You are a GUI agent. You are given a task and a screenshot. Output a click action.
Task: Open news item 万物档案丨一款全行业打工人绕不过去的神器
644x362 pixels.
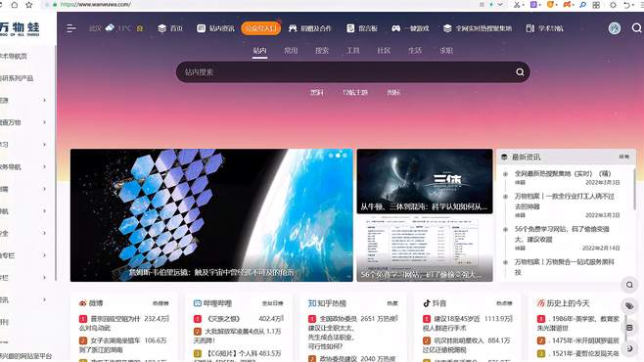pos(565,202)
